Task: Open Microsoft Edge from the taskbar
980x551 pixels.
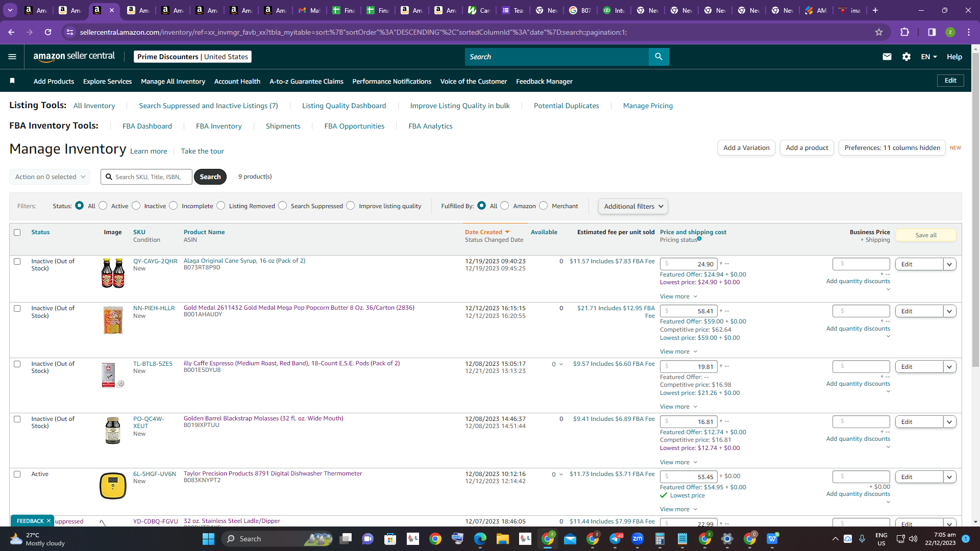Action: [x=480, y=539]
